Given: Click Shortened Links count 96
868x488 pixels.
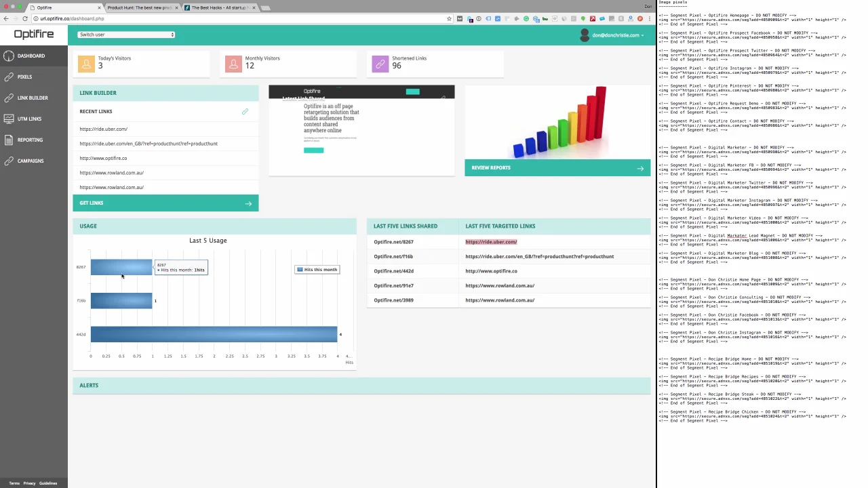Looking at the screenshot, I should [x=397, y=66].
